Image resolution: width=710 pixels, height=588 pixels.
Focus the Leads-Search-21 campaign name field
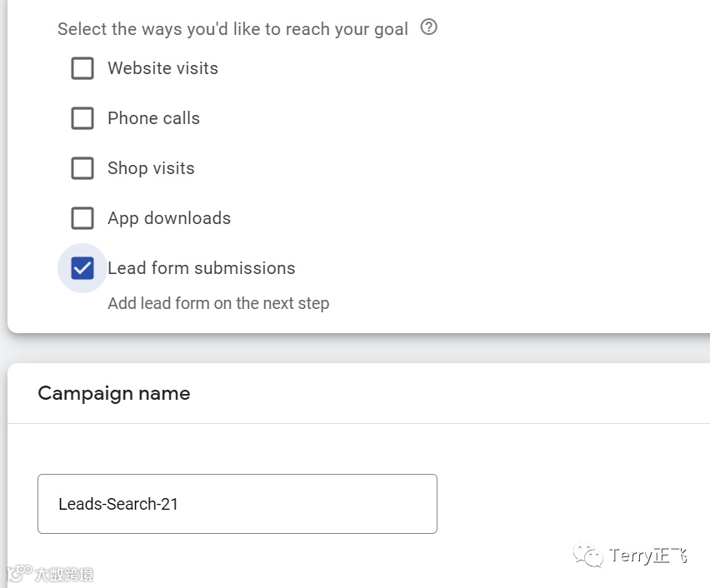(237, 504)
